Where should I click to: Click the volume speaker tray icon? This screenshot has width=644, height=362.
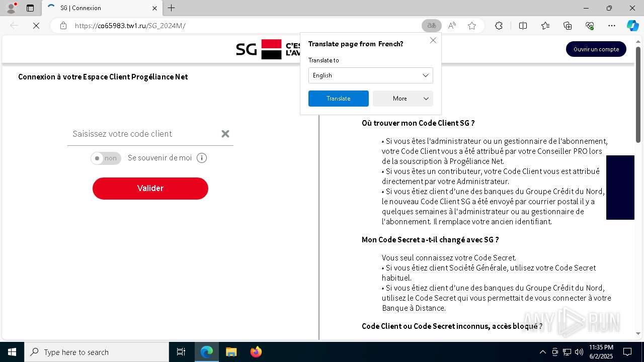click(x=579, y=352)
